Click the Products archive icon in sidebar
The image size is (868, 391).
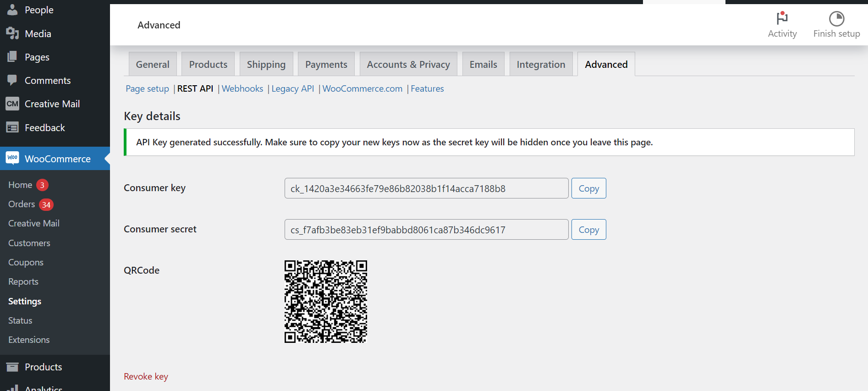(x=12, y=367)
